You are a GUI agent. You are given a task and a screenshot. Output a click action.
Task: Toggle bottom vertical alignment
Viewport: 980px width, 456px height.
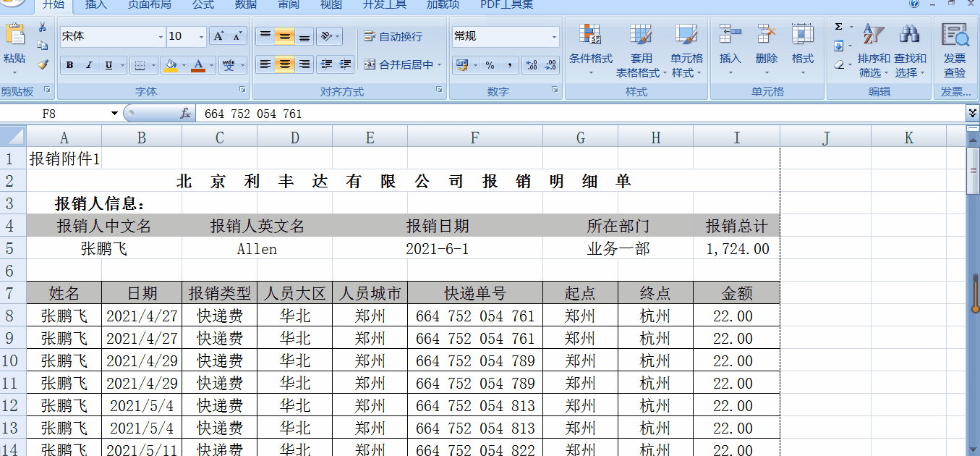pyautogui.click(x=304, y=35)
